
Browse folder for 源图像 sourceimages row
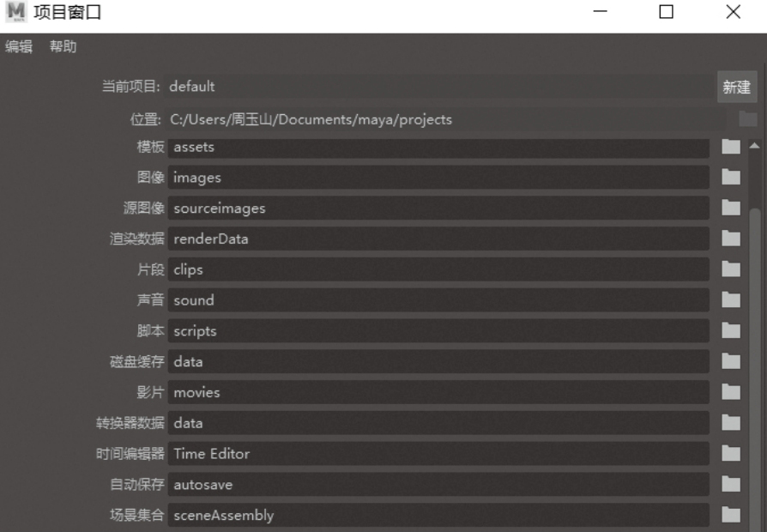[731, 208]
